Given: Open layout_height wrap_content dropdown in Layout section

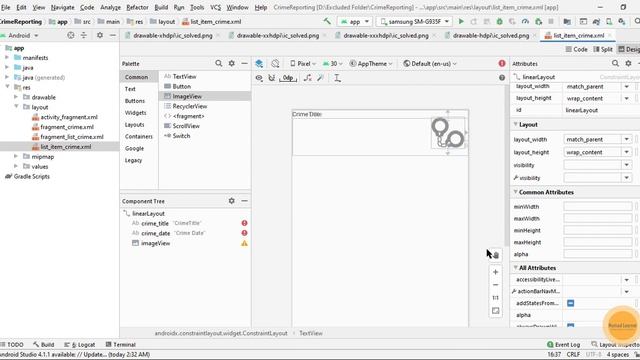Looking at the screenshot, I should click(x=627, y=152).
